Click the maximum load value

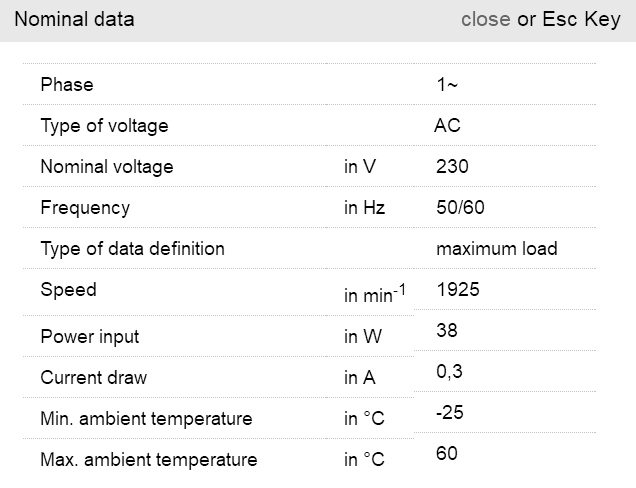click(496, 248)
